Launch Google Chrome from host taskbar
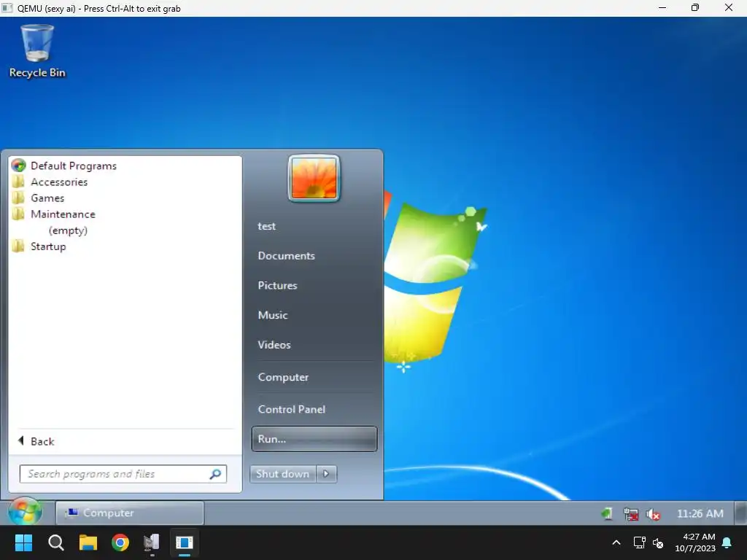The image size is (747, 560). [x=120, y=542]
